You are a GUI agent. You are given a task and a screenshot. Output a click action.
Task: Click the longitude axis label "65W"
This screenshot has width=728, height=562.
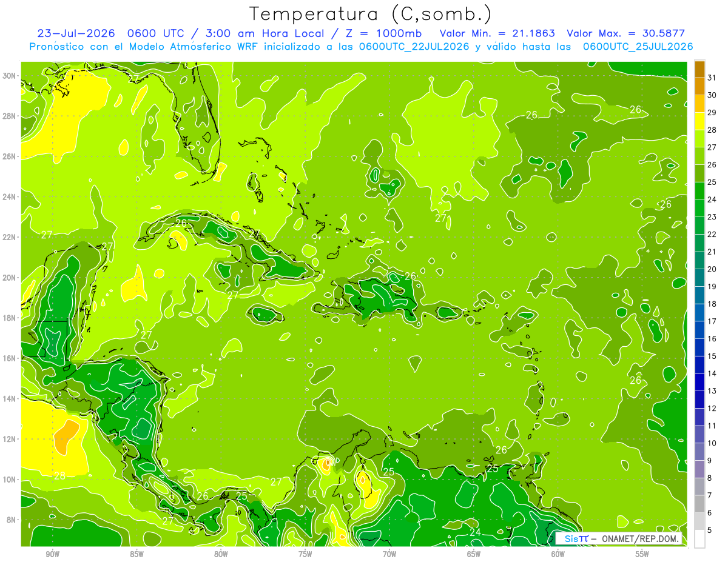[x=474, y=554]
